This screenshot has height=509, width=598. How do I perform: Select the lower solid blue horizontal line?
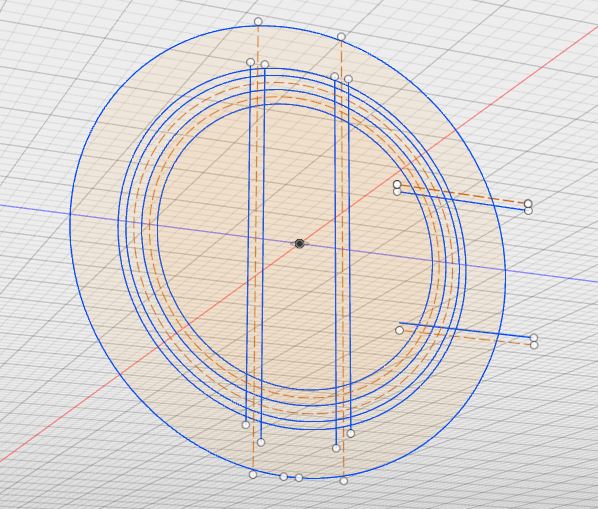(466, 330)
